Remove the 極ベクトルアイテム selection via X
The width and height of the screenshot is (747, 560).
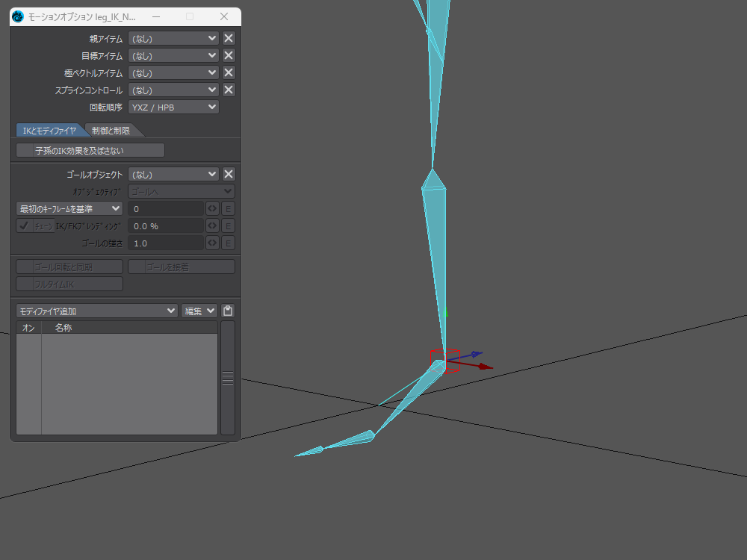229,72
